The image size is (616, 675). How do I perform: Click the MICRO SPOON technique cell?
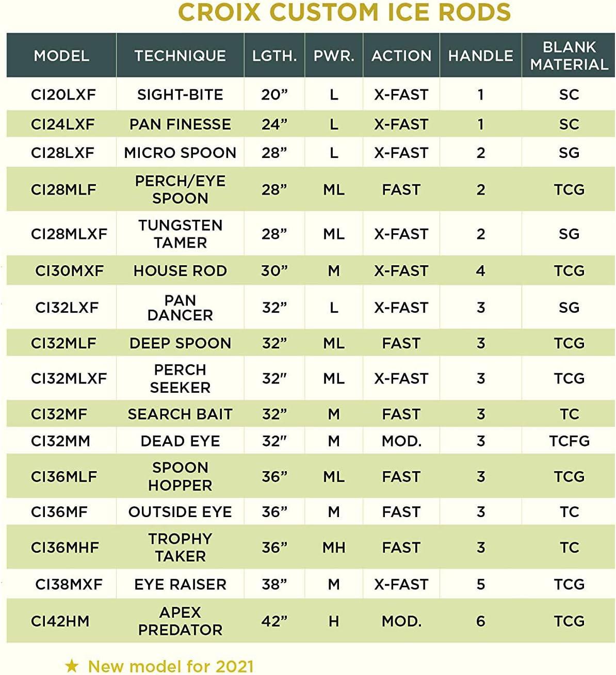pos(180,153)
